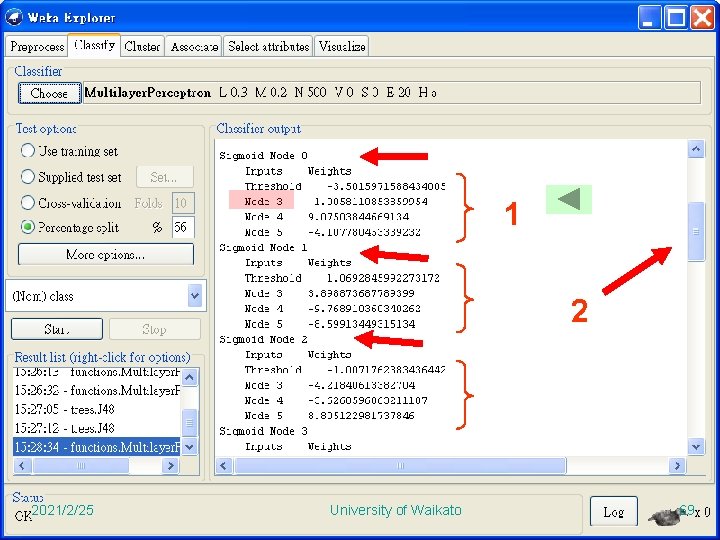The height and width of the screenshot is (540, 720).
Task: Click the Start button
Action: pos(57,329)
